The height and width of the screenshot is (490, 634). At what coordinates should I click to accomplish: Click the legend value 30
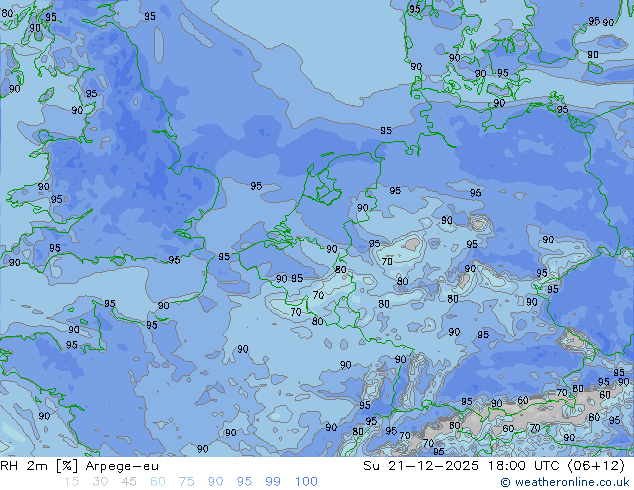click(100, 482)
